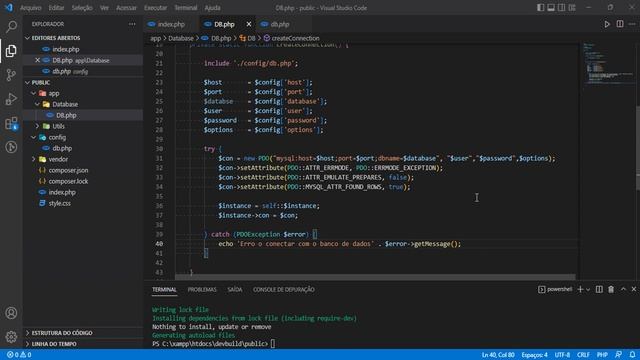Open the Ajuda menu
This screenshot has height=360, width=640.
[x=212, y=8]
